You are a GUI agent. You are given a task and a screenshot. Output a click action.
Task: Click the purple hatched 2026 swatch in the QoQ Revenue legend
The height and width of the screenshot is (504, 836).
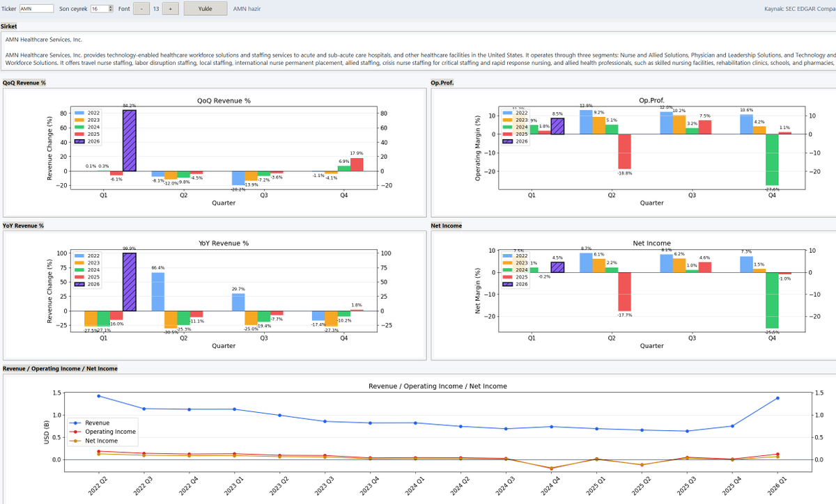(79, 141)
